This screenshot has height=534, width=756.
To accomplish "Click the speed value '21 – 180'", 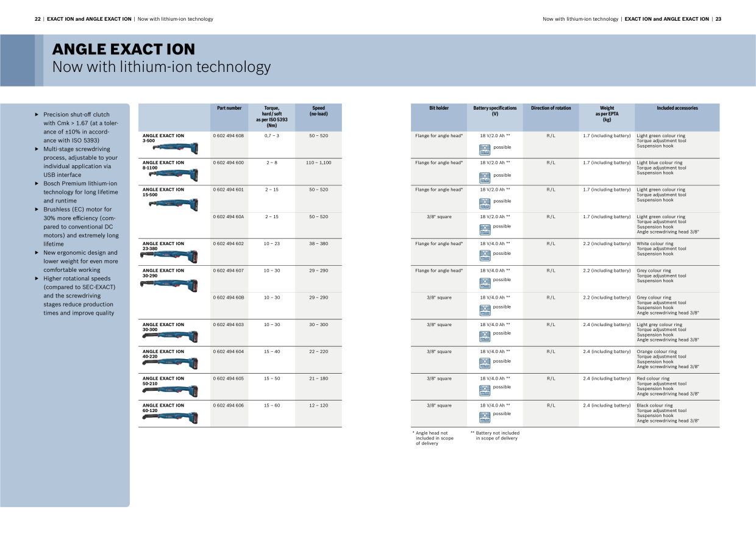I will point(318,379).
